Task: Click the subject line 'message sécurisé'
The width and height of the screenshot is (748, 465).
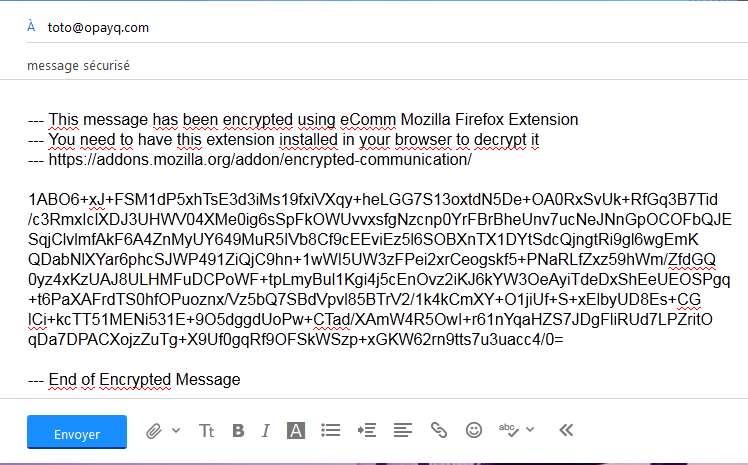Action: point(78,65)
